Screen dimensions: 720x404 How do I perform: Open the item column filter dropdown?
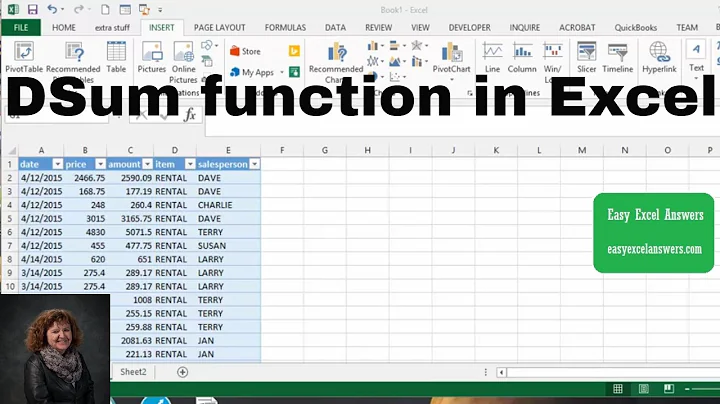coord(190,164)
